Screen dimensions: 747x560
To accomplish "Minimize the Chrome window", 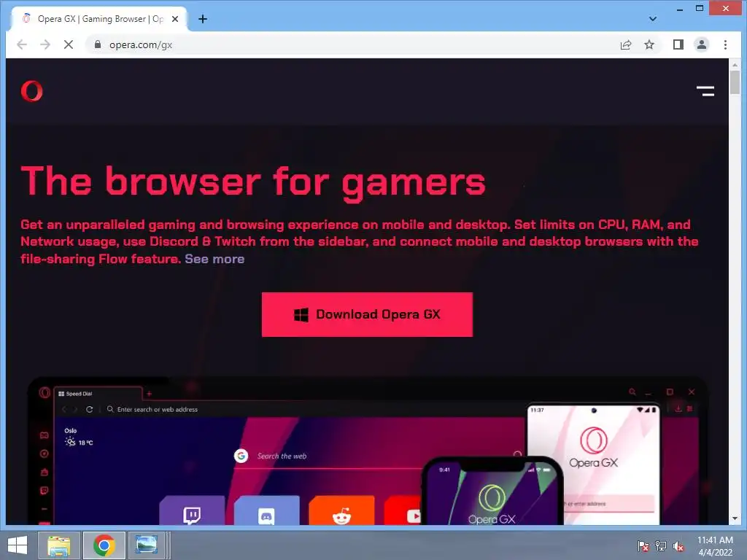I will click(x=680, y=9).
